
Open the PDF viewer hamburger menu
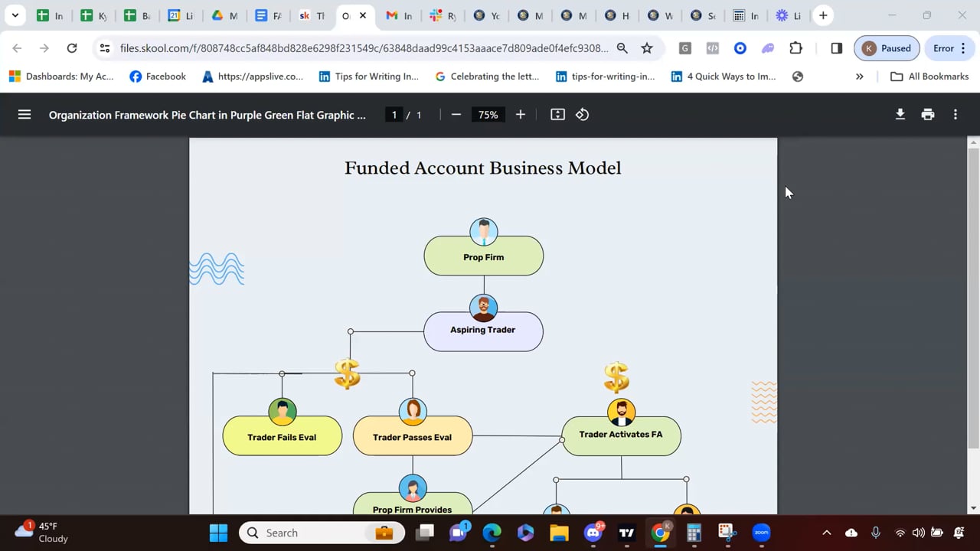24,115
